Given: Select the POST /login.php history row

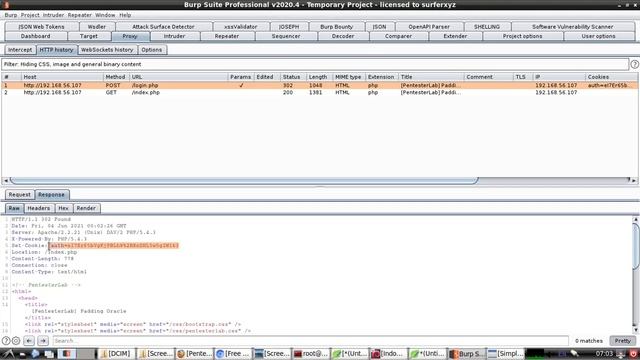Looking at the screenshot, I should coord(320,85).
